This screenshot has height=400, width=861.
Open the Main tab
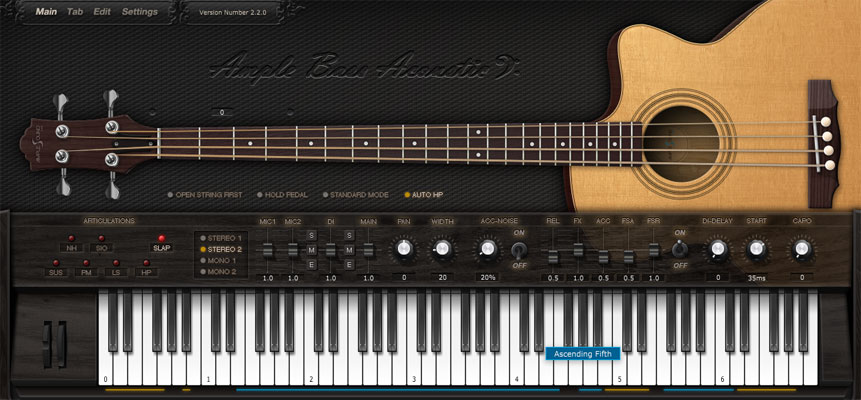pos(46,12)
